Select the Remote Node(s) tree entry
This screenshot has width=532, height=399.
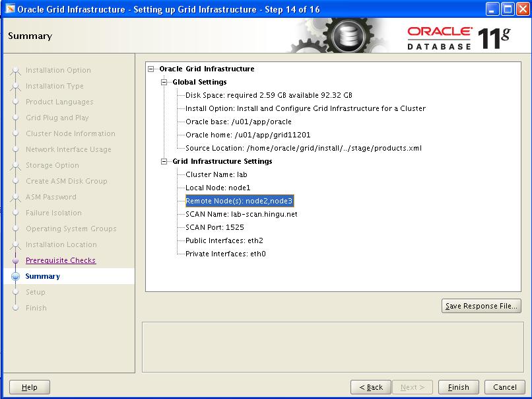pos(238,201)
